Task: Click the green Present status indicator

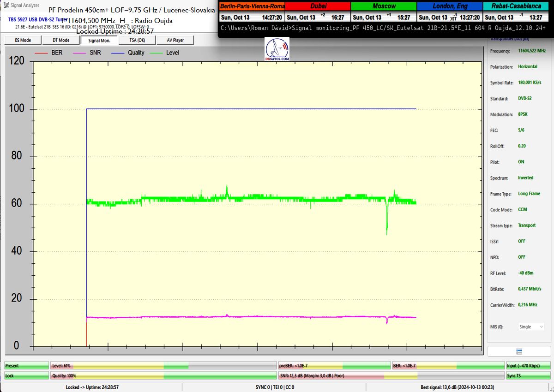Action: pos(26,366)
